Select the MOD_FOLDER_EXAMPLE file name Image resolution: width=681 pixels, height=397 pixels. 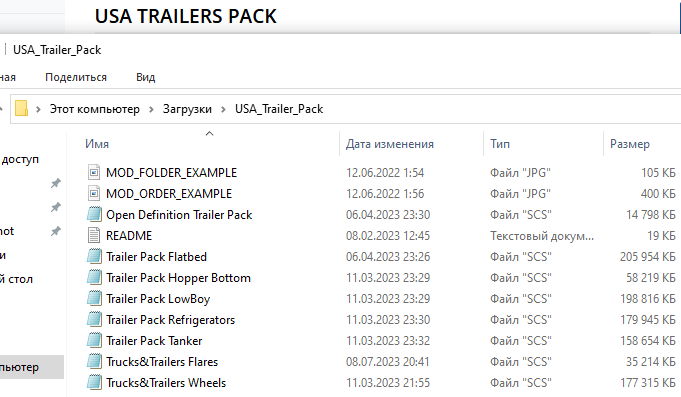click(172, 173)
